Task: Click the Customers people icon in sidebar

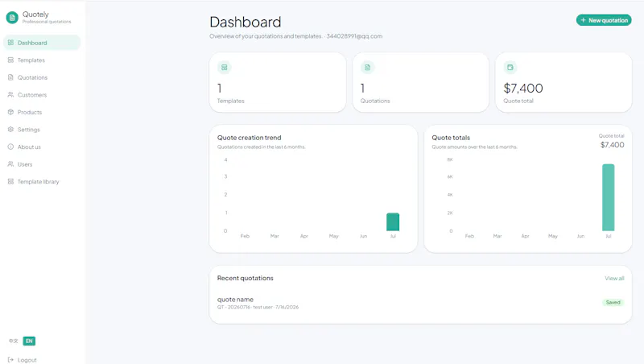Action: 10,94
